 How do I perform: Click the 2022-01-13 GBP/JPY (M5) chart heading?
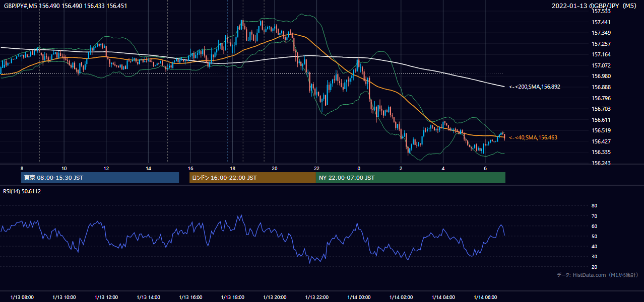tap(595, 6)
